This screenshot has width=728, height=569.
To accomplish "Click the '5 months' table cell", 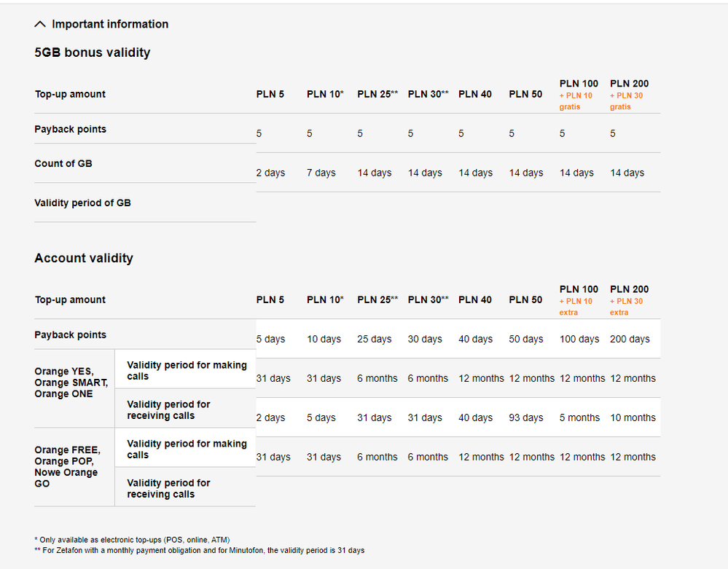I will [579, 417].
